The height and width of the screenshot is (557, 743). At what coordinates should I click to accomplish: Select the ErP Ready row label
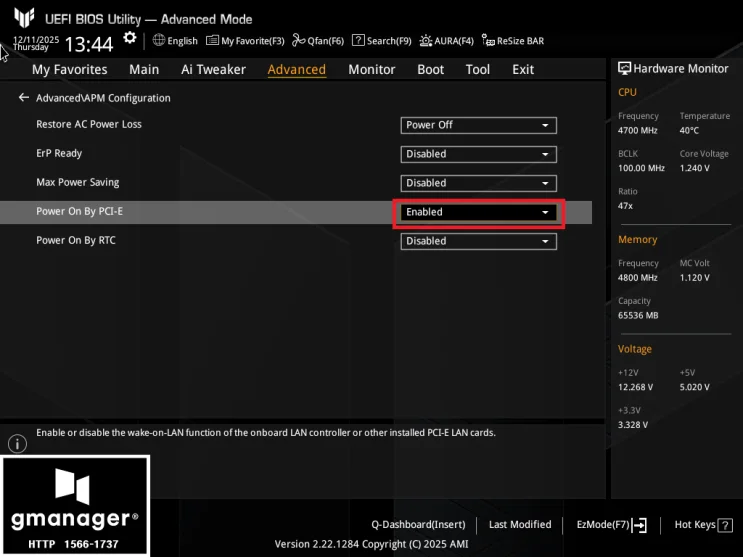[59, 154]
